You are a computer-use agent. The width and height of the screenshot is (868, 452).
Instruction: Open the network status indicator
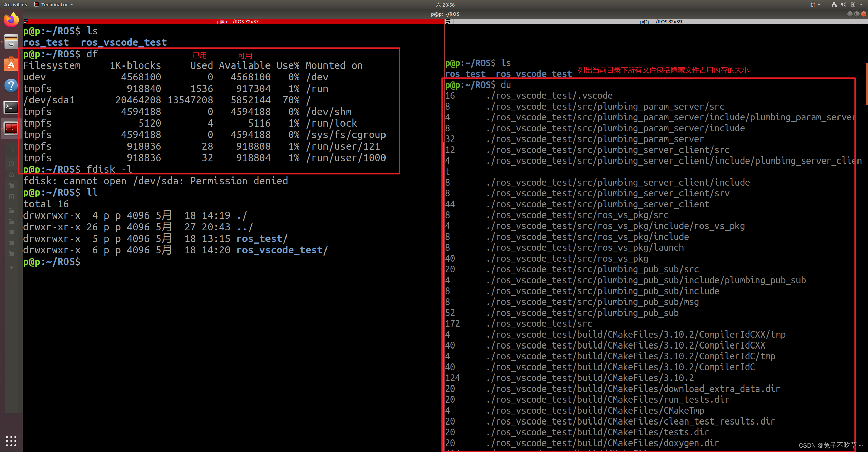(834, 5)
